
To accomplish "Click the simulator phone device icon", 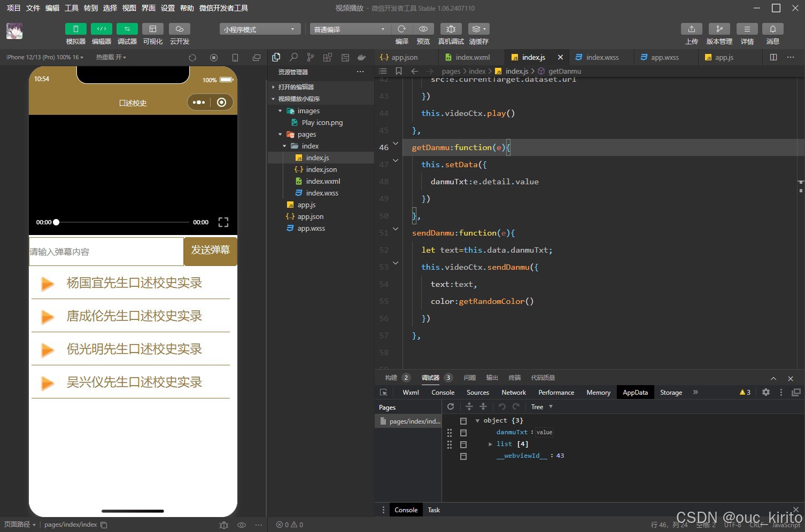I will tap(235, 58).
